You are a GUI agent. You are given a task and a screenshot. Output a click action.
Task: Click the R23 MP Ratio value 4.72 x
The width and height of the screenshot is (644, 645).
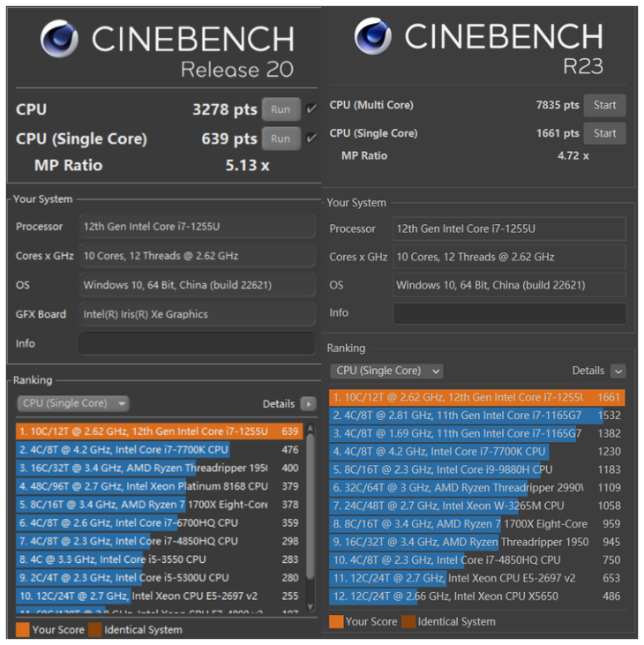point(573,156)
